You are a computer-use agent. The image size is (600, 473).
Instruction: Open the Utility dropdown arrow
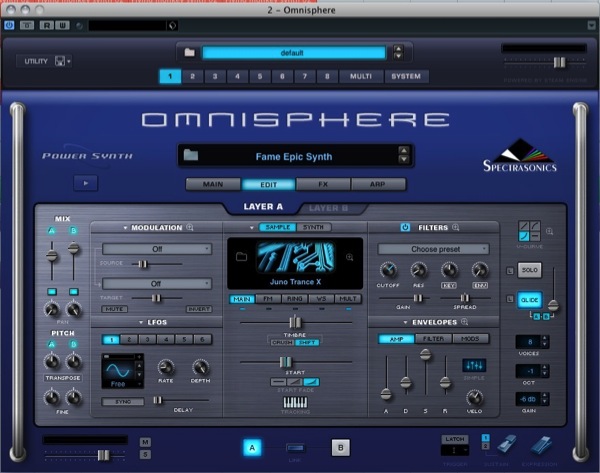tap(69, 61)
